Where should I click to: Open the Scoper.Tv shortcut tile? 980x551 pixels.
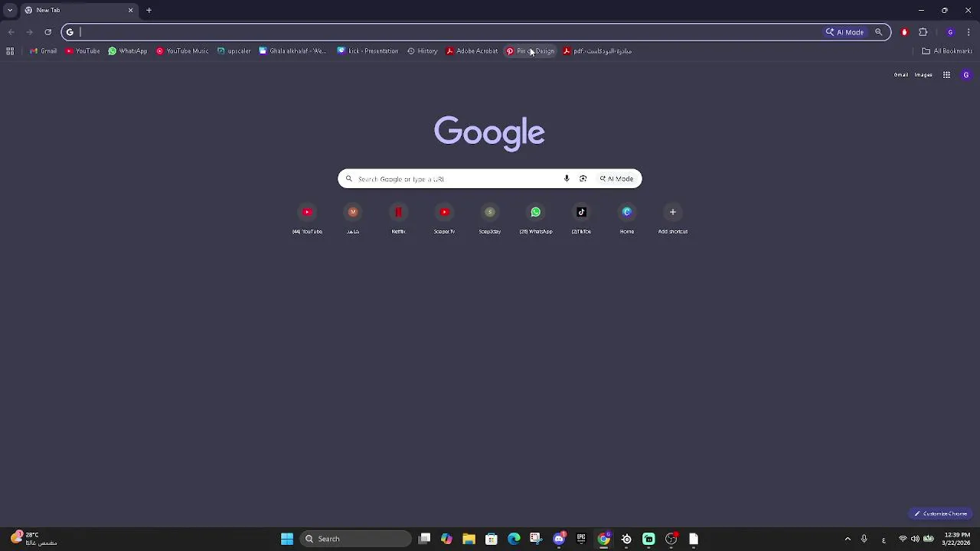[444, 218]
